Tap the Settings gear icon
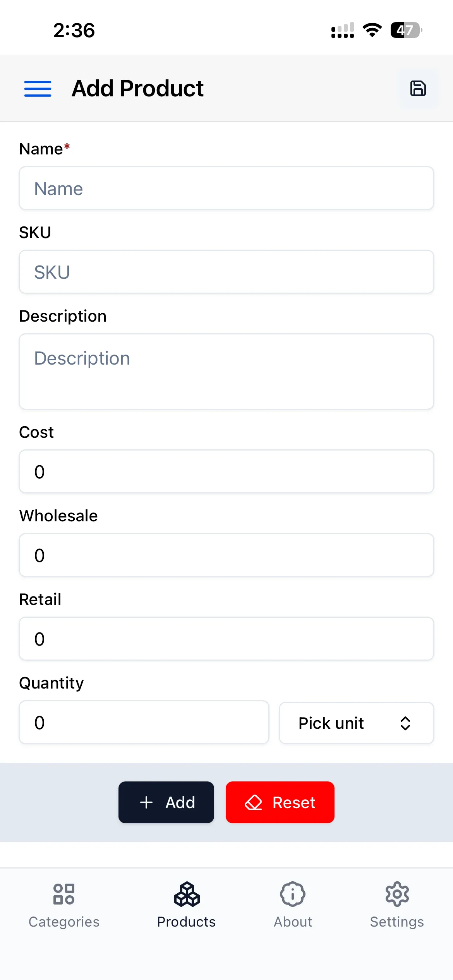This screenshot has width=453, height=980. coord(397,894)
